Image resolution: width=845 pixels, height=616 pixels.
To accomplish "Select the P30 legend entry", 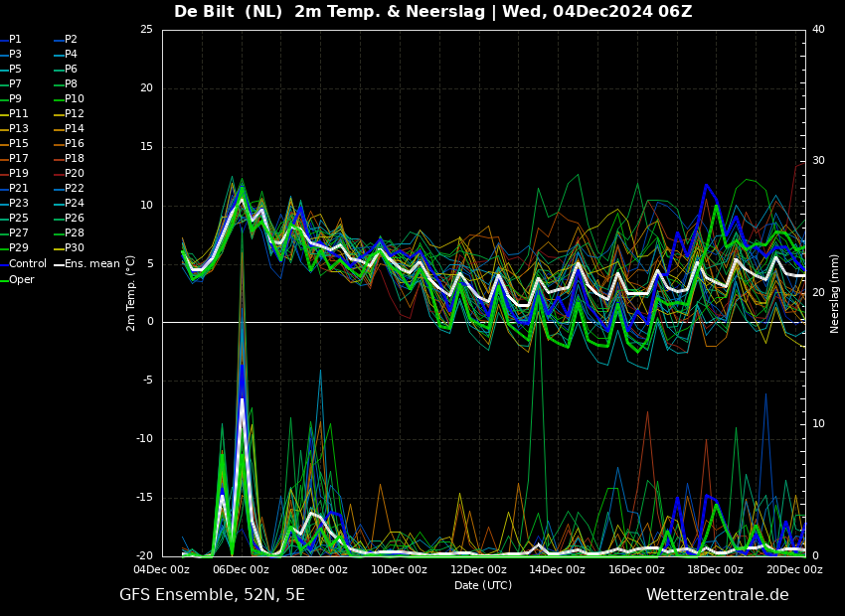I will click(75, 248).
